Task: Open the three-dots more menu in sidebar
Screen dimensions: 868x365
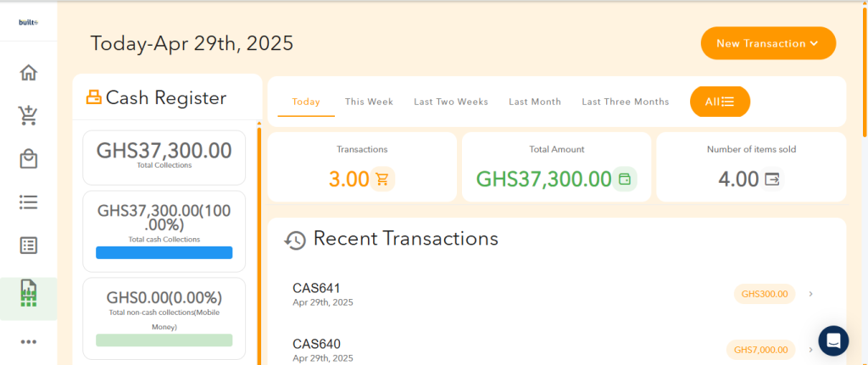Action: (28, 342)
